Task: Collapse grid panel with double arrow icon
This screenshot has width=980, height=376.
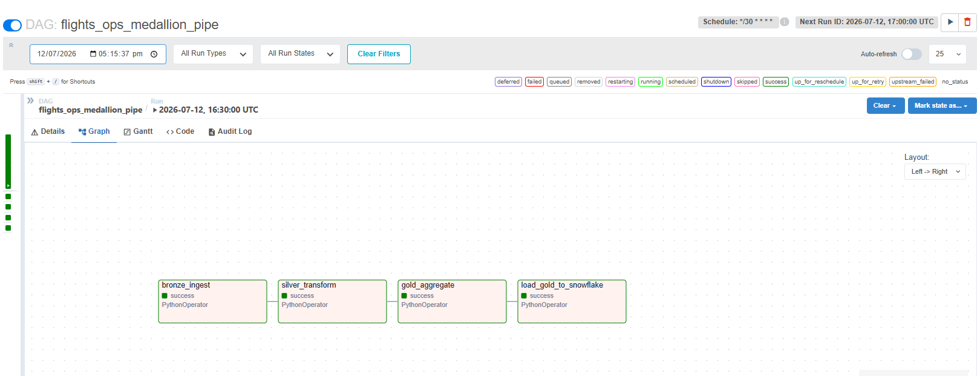Action: [x=30, y=101]
